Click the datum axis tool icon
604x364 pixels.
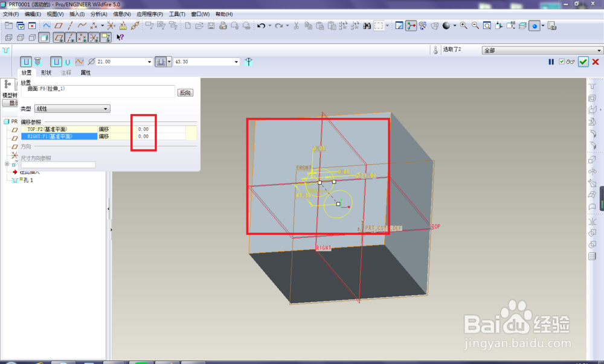pyautogui.click(x=70, y=26)
